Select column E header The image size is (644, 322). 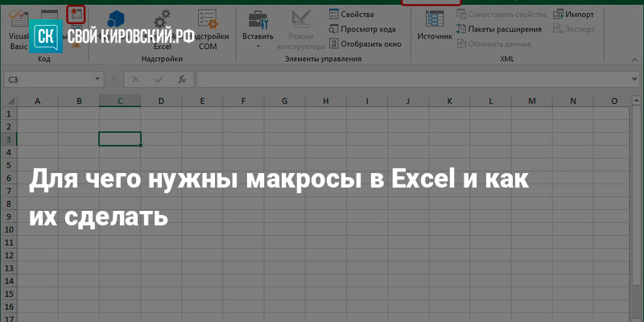[x=202, y=101]
